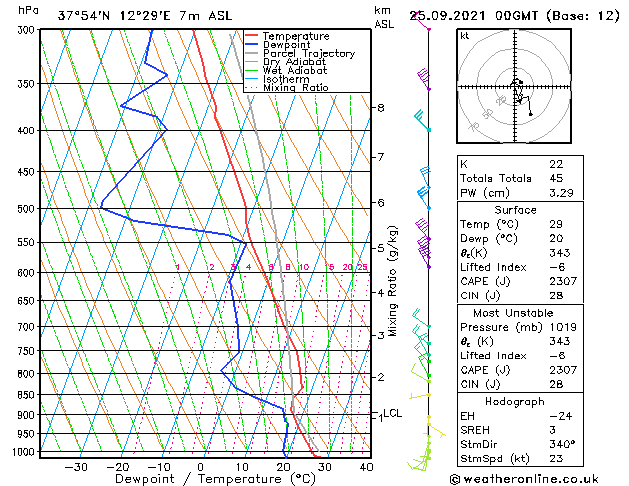
Task: Click the -30 temperature axis label
Action: pos(76,467)
